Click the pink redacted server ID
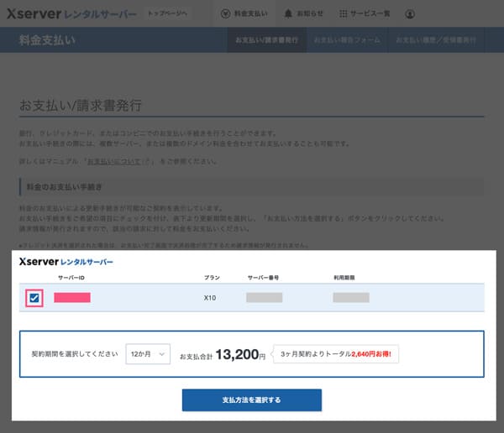 (x=72, y=297)
